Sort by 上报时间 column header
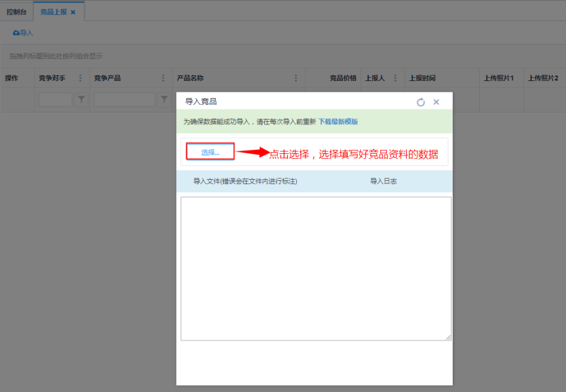Image resolution: width=566 pixels, height=392 pixels. tap(422, 78)
